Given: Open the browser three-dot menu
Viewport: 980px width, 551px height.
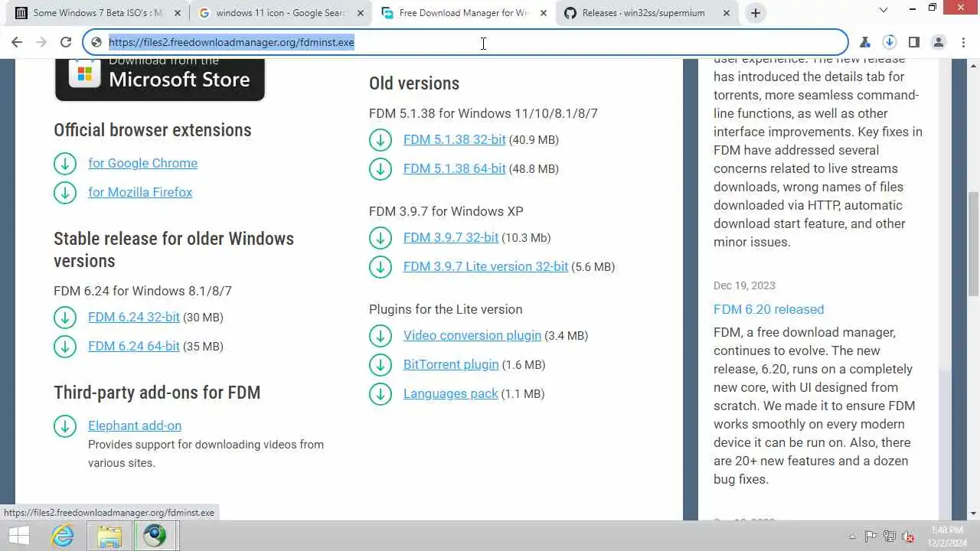Looking at the screenshot, I should coord(963,42).
